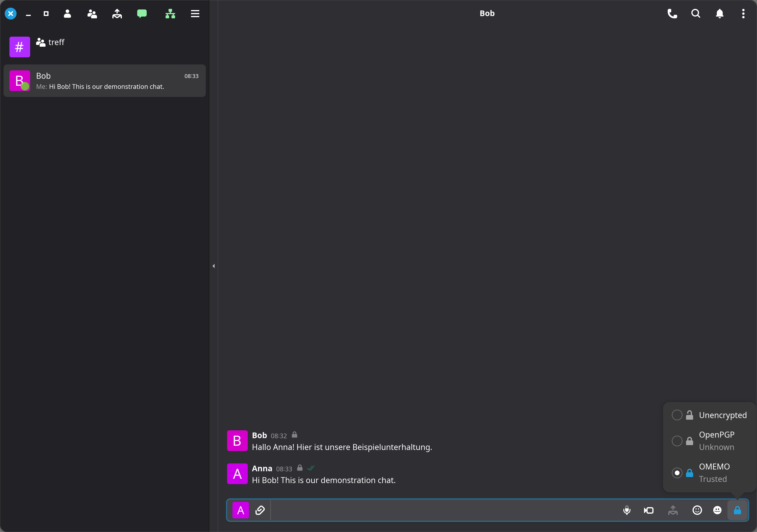
Task: Click the blue lock encryption button
Action: click(737, 510)
